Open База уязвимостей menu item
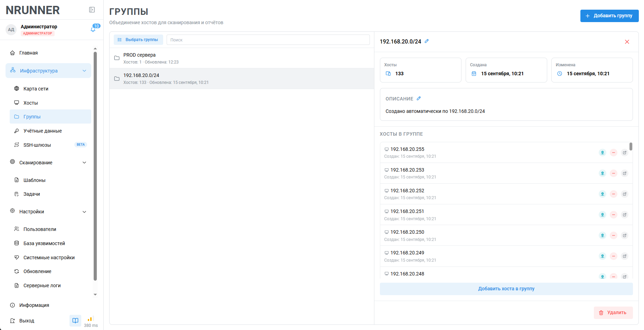Viewport: 644px width, 330px height. (x=50, y=243)
